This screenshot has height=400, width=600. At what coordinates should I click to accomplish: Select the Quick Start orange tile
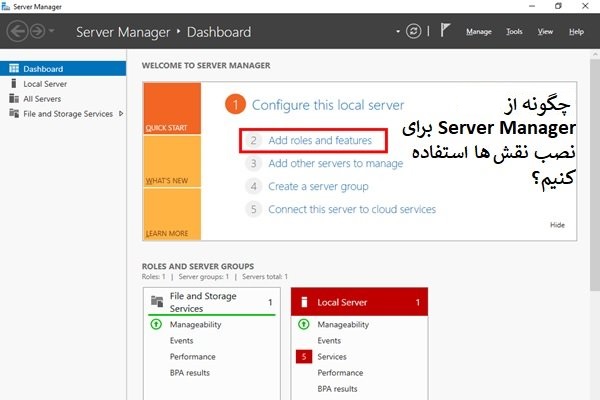pos(172,108)
